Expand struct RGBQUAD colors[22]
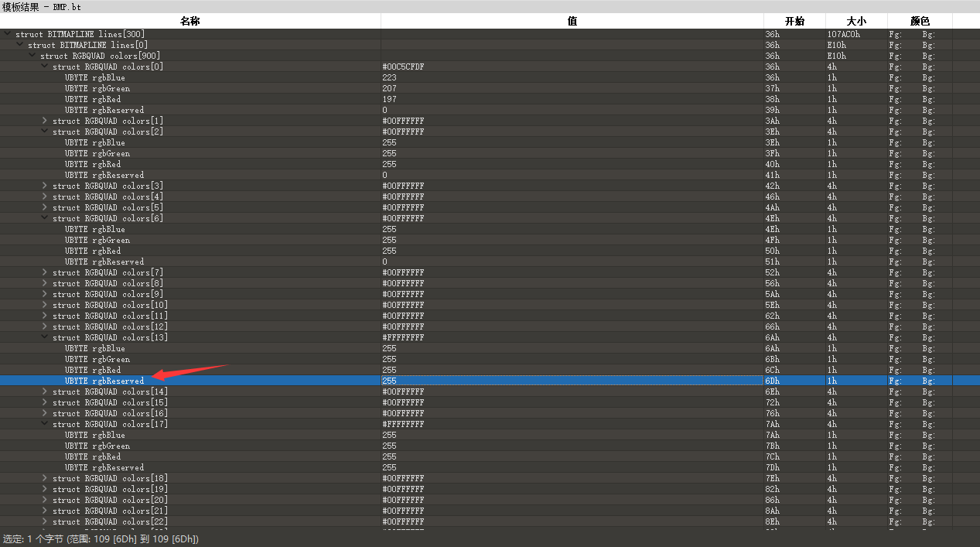The width and height of the screenshot is (980, 547). coord(44,521)
